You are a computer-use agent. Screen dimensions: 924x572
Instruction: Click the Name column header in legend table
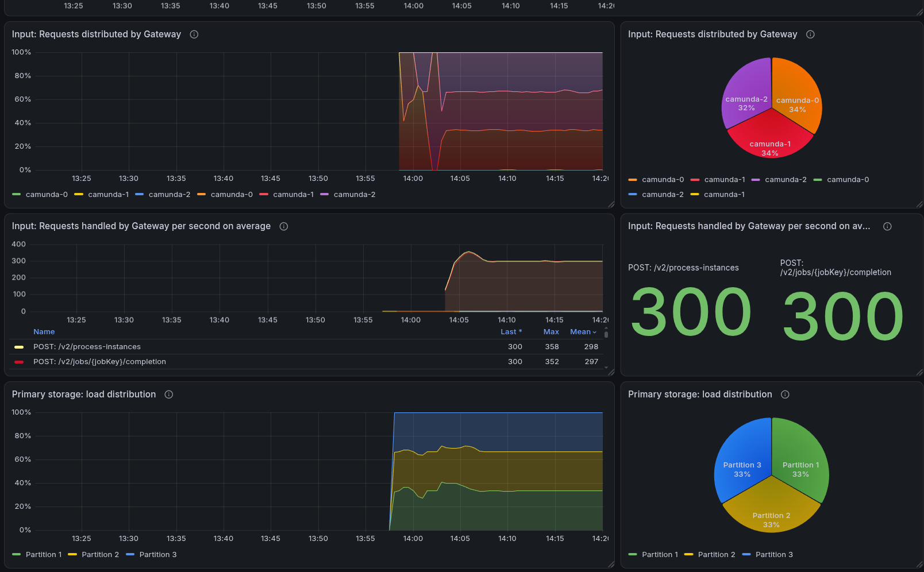pyautogui.click(x=44, y=332)
